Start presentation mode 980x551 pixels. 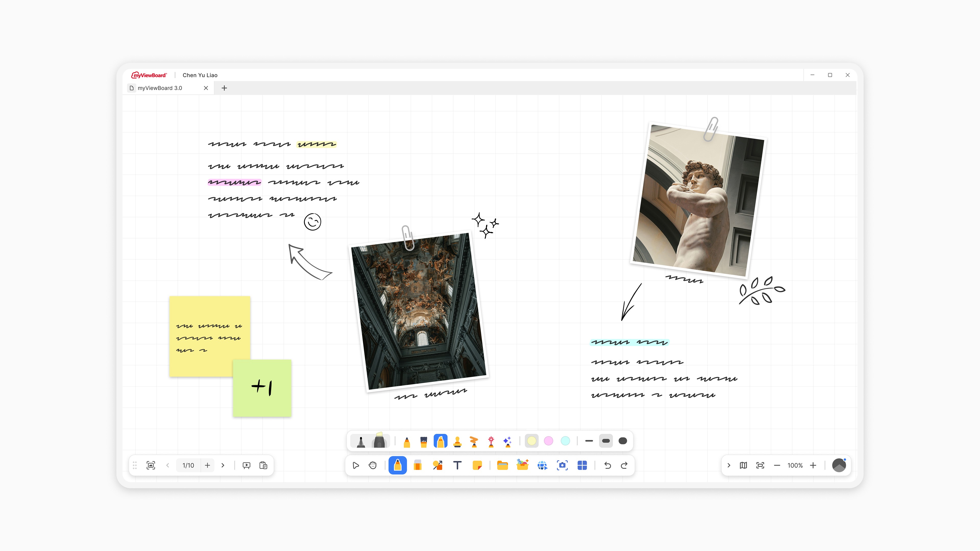(247, 465)
